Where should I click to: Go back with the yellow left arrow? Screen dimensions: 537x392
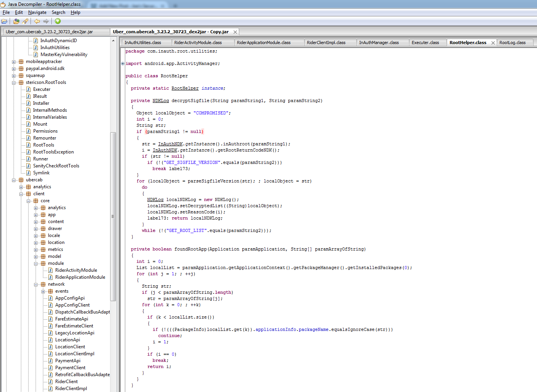37,21
